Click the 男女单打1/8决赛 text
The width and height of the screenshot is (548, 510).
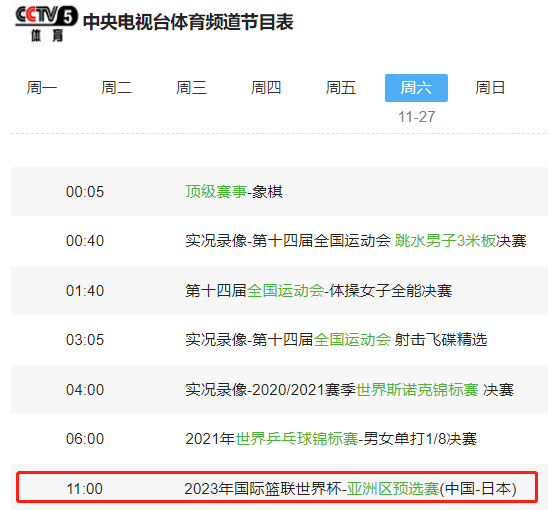[x=420, y=439]
